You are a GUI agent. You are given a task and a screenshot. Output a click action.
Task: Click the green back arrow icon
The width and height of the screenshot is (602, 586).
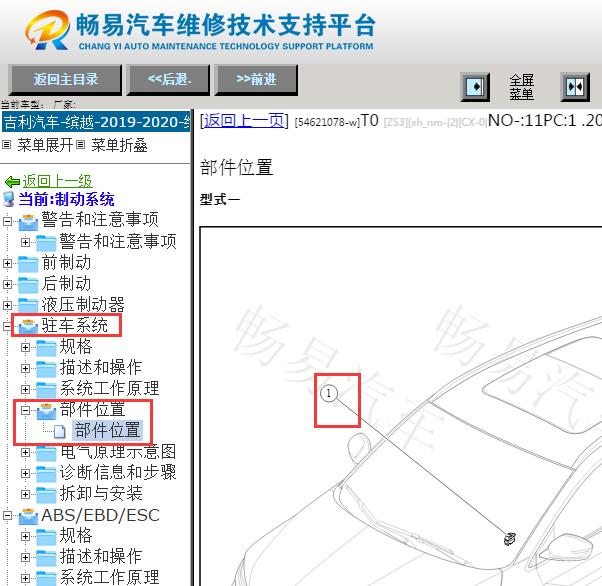[x=12, y=181]
